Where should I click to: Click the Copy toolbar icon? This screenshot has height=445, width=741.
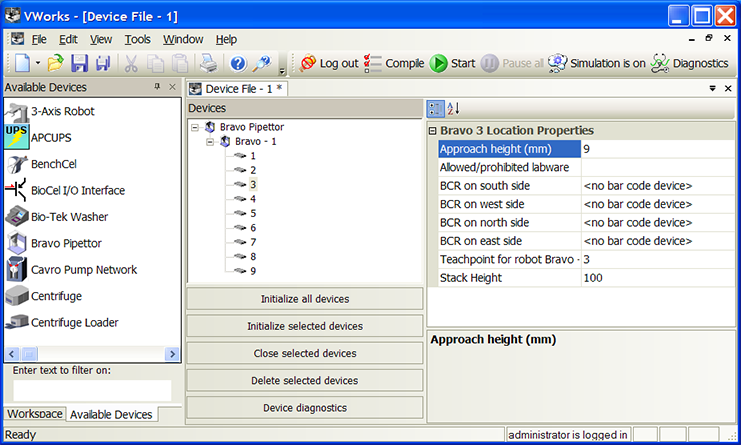(155, 63)
